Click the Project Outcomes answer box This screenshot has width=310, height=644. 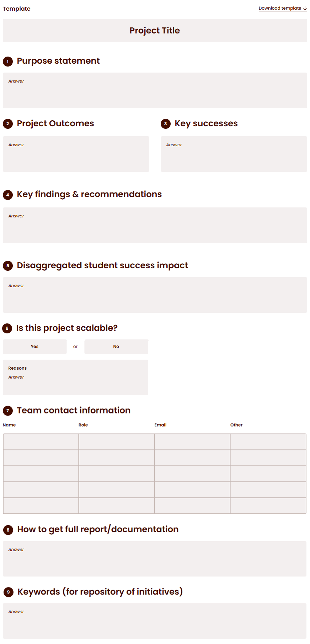click(x=76, y=154)
